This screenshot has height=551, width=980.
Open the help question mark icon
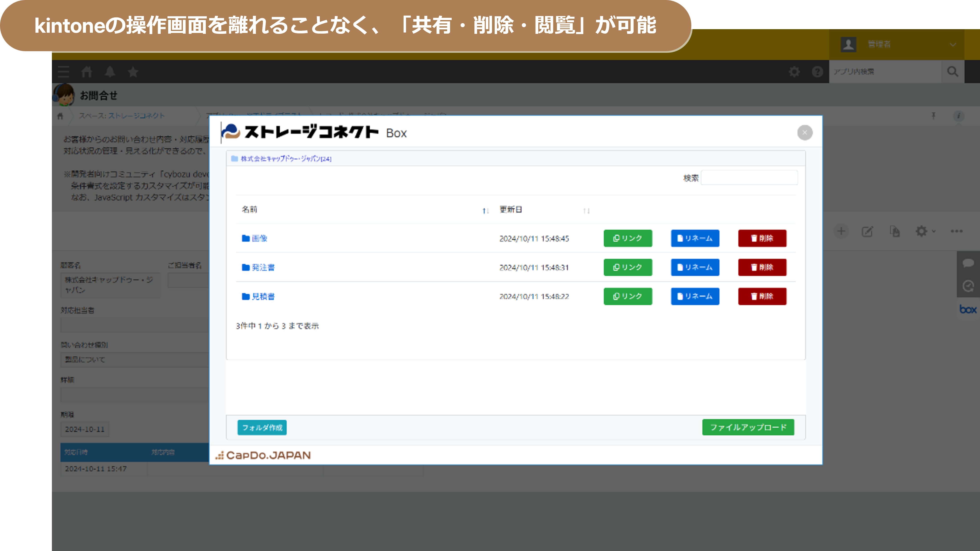click(x=817, y=71)
